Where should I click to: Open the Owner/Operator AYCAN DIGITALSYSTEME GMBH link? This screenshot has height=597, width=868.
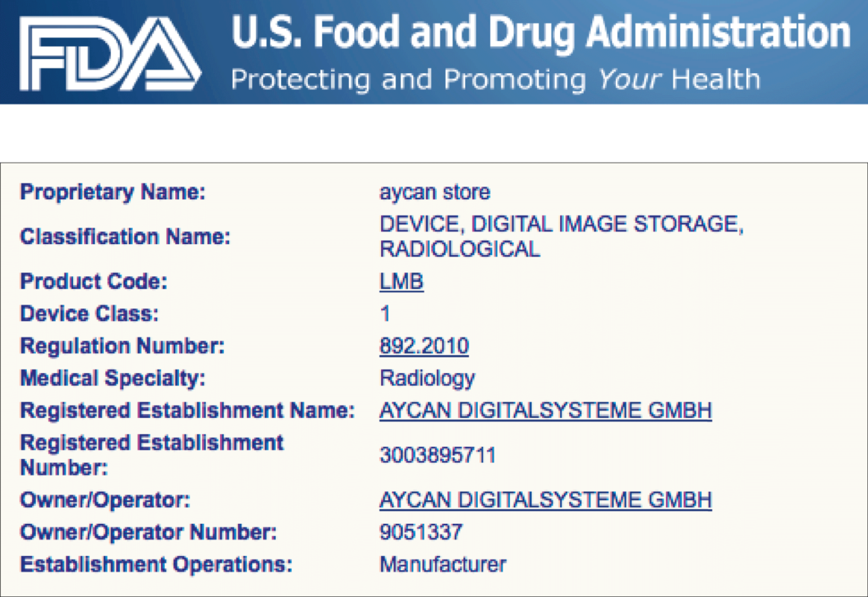click(545, 500)
